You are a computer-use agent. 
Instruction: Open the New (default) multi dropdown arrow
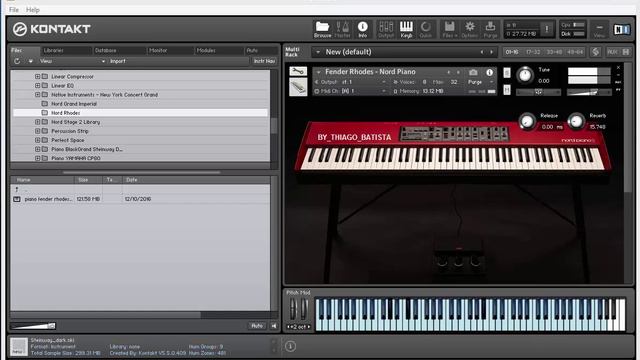[x=318, y=52]
